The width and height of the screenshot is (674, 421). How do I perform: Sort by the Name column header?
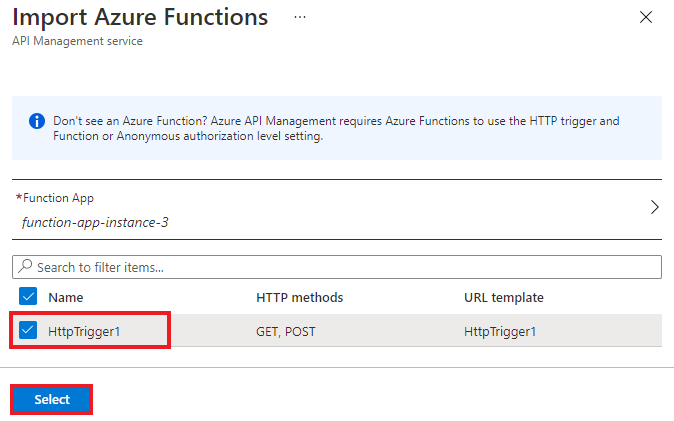(x=66, y=297)
